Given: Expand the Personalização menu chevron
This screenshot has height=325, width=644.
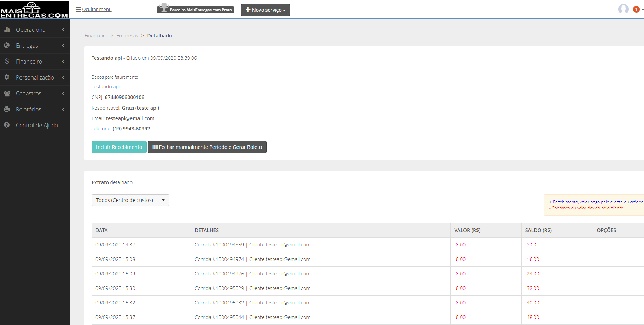Looking at the screenshot, I should tap(63, 77).
